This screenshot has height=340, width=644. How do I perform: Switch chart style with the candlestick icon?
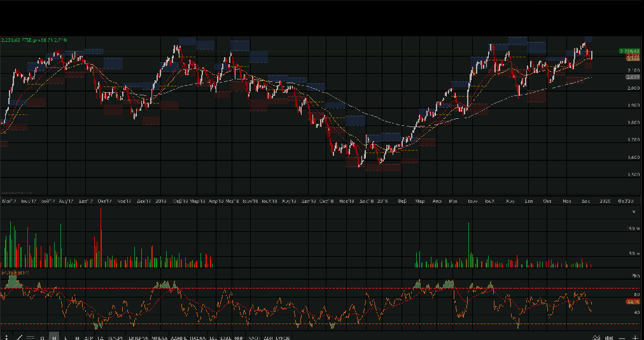tap(610, 337)
